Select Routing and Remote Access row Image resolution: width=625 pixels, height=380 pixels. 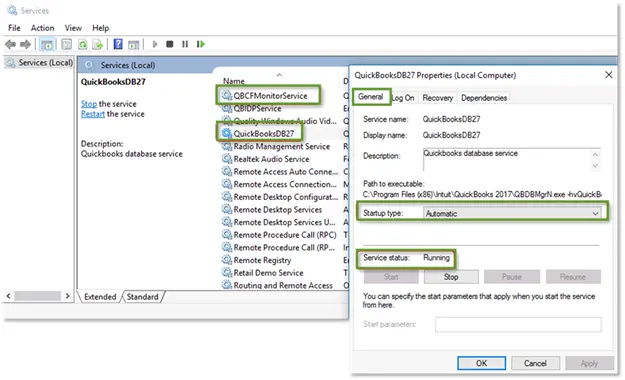pyautogui.click(x=283, y=285)
